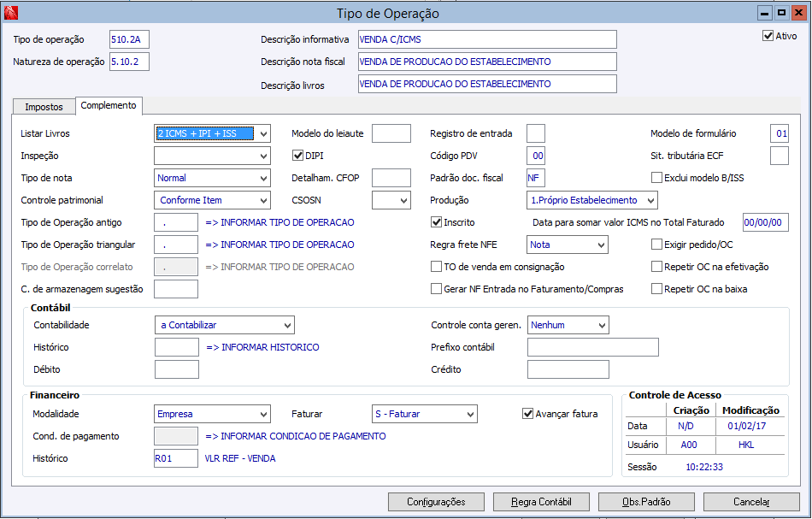Check Exclui modelo B/ISS
Screen dimensions: 812x519
point(656,178)
